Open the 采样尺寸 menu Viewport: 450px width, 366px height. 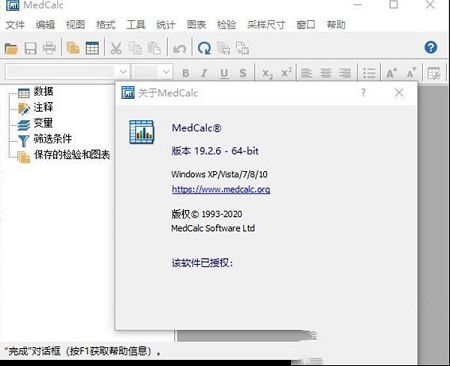tap(266, 25)
